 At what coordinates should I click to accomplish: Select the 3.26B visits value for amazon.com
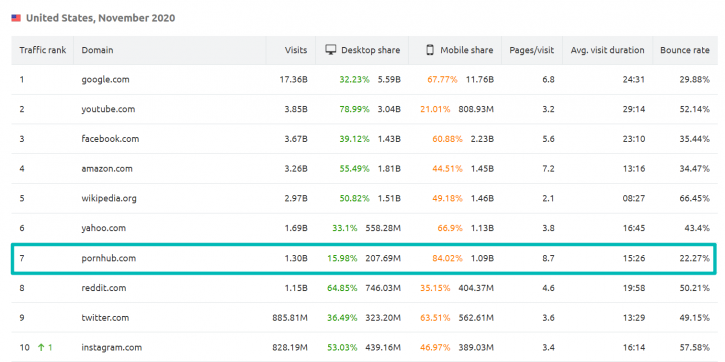(296, 168)
